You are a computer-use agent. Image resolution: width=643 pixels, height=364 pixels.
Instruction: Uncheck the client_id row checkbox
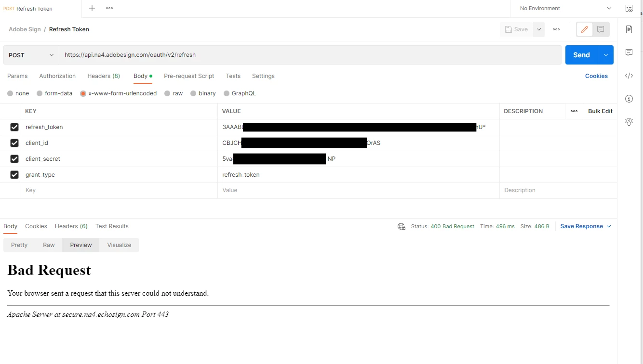click(x=14, y=143)
